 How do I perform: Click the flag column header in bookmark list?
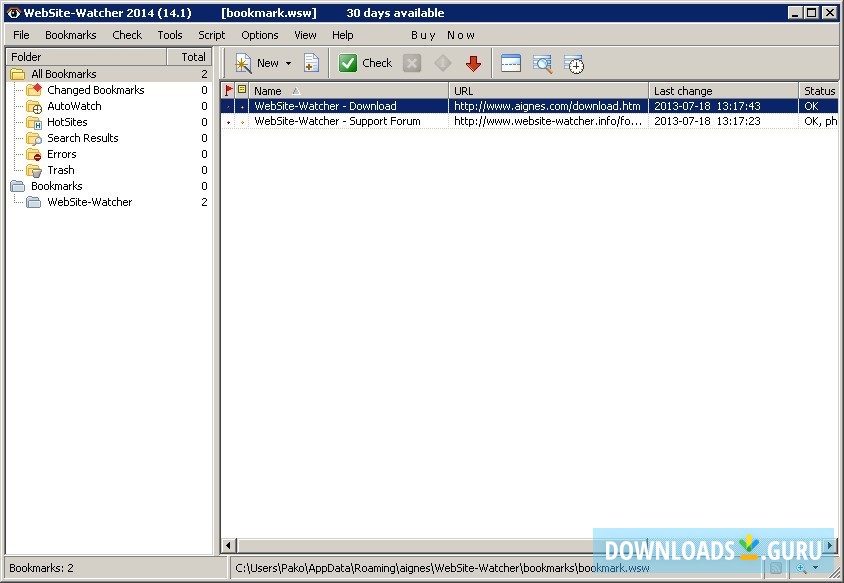click(228, 90)
